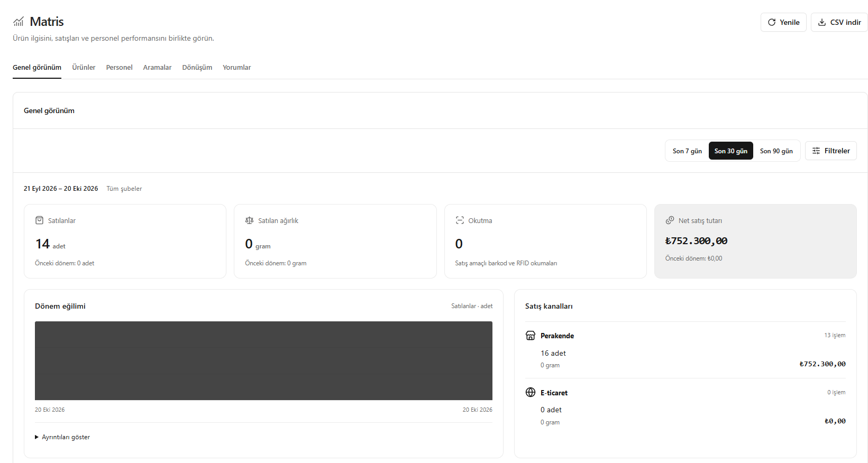Click the Net satış tutarı coins icon
Viewport: 868px width, 463px height.
[x=670, y=220]
